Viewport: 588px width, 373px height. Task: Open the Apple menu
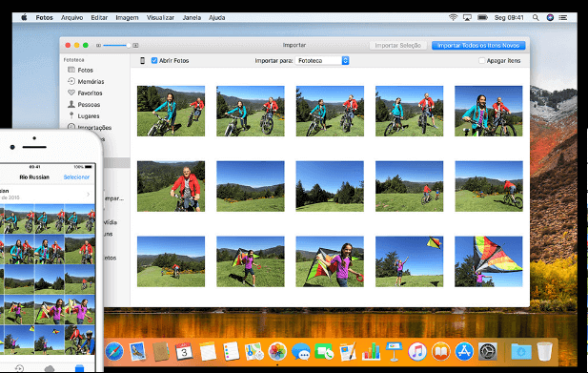(24, 17)
